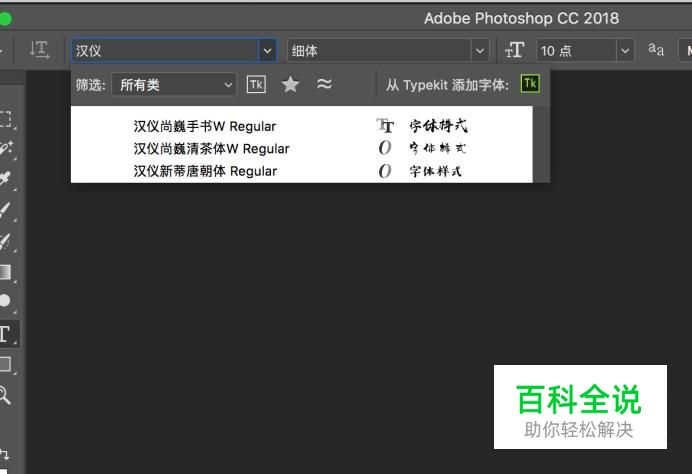
Task: Click the green maximize window button
Action: (x=5, y=19)
